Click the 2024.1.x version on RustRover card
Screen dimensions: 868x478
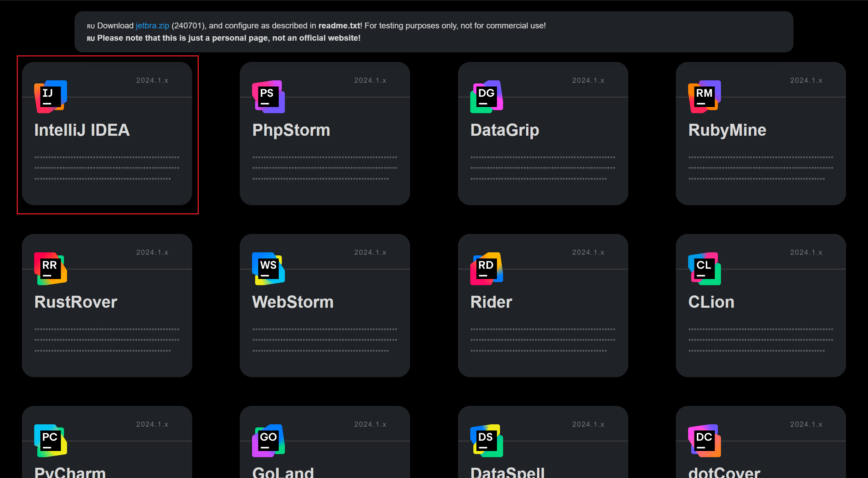pyautogui.click(x=152, y=252)
